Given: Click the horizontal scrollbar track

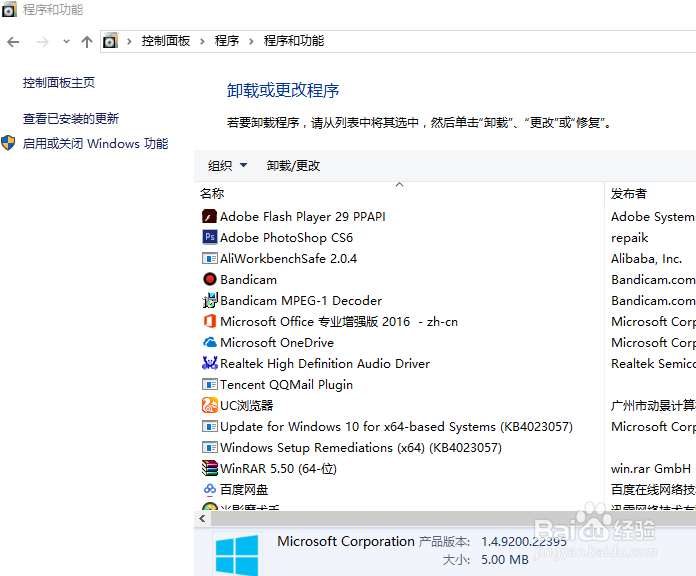Looking at the screenshot, I should click(453, 518).
